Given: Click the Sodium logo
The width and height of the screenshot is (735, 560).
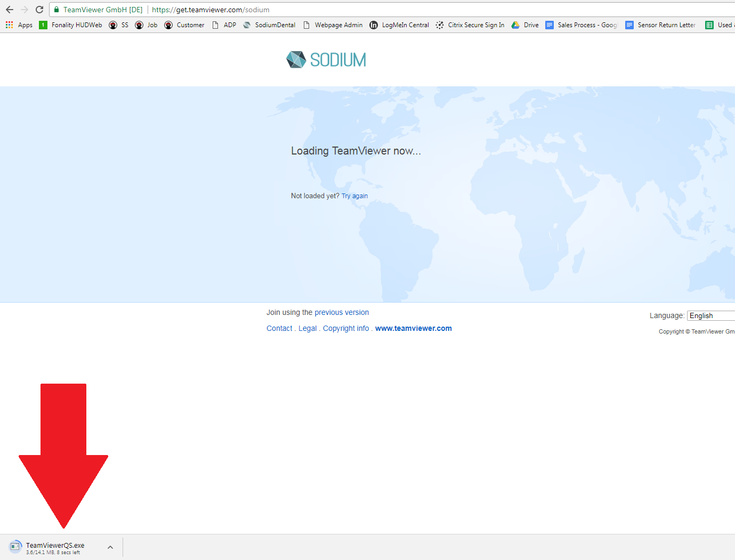Looking at the screenshot, I should pos(326,60).
